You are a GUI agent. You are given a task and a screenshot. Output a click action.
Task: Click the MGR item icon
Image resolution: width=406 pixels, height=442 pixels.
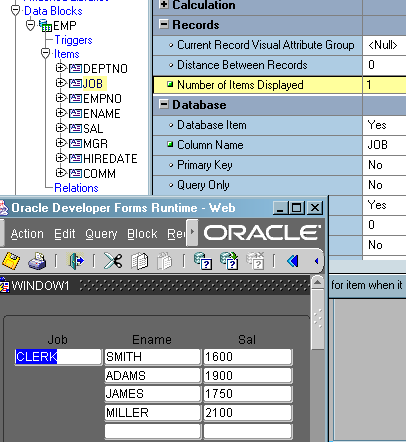click(x=75, y=143)
